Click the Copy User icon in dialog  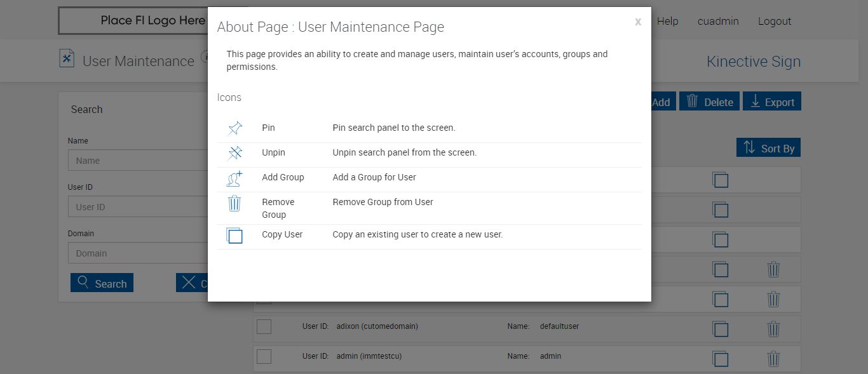coord(234,236)
